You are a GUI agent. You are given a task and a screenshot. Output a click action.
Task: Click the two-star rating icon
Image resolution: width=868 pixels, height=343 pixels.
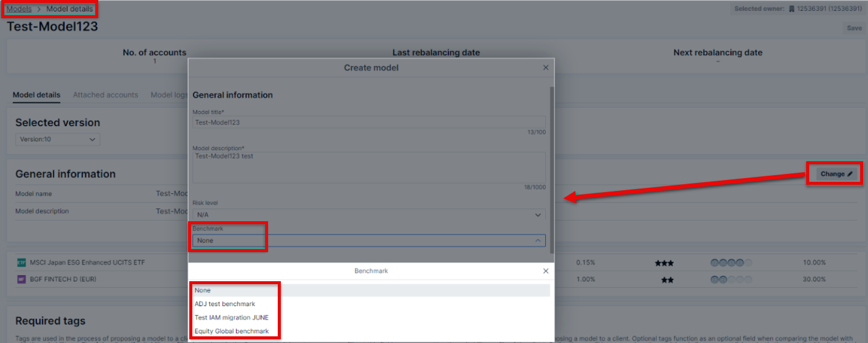point(667,280)
